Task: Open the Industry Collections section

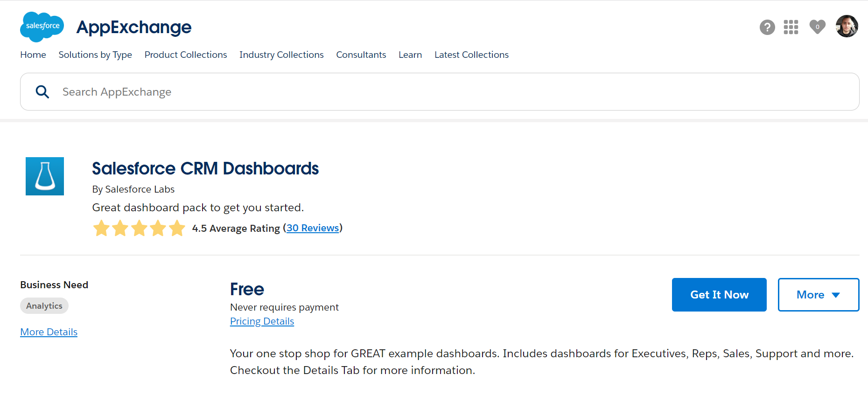Action: 281,55
